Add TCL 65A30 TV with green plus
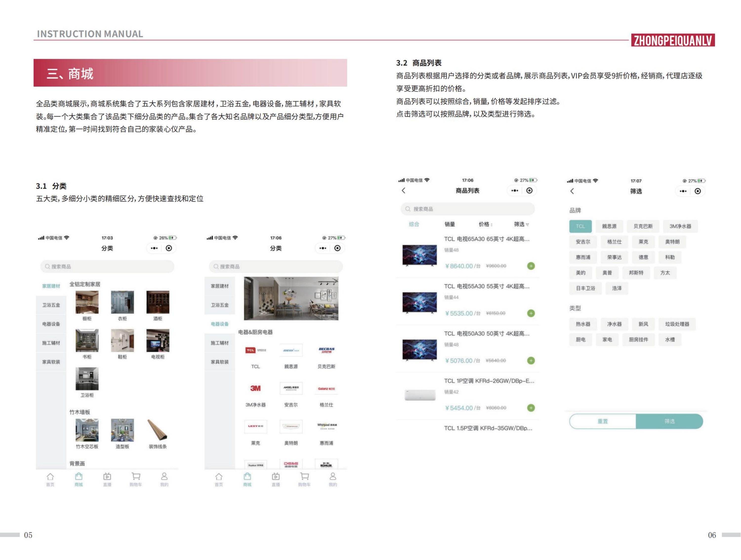Screen dimensions: 741x560 pyautogui.click(x=531, y=266)
